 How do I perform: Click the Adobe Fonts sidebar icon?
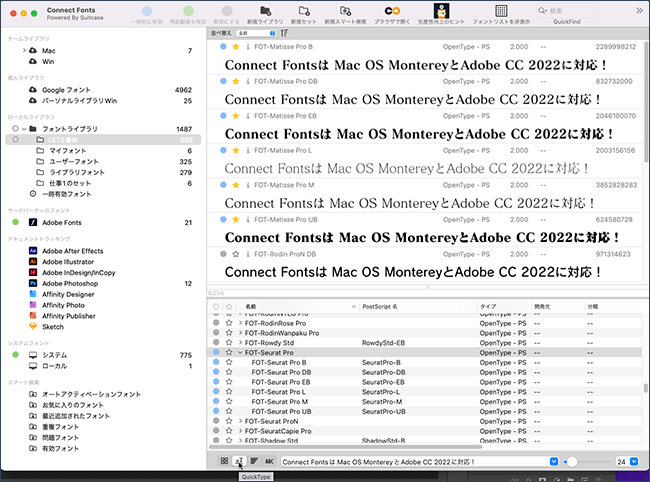tap(33, 223)
